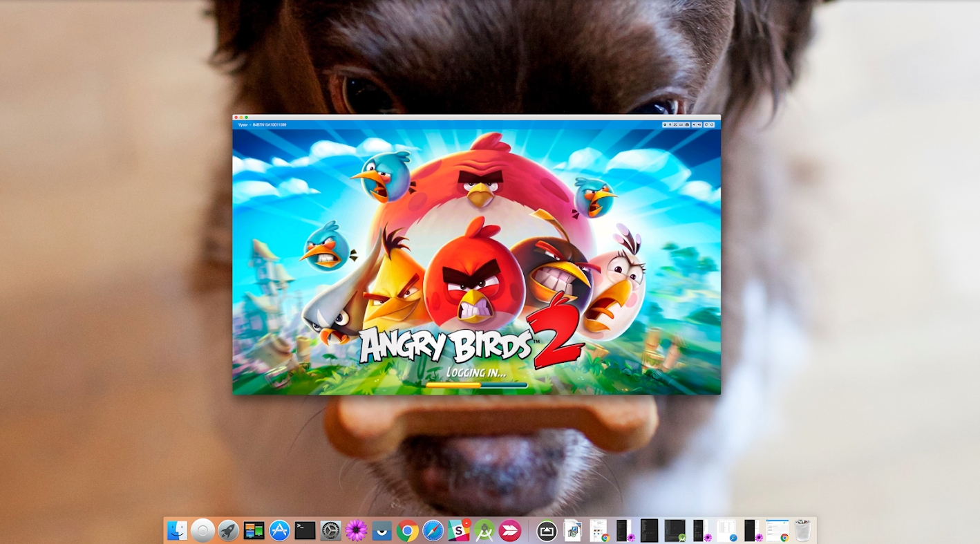This screenshot has width=980, height=544.
Task: Click the power icon in Vysor toolbar
Action: coord(712,124)
